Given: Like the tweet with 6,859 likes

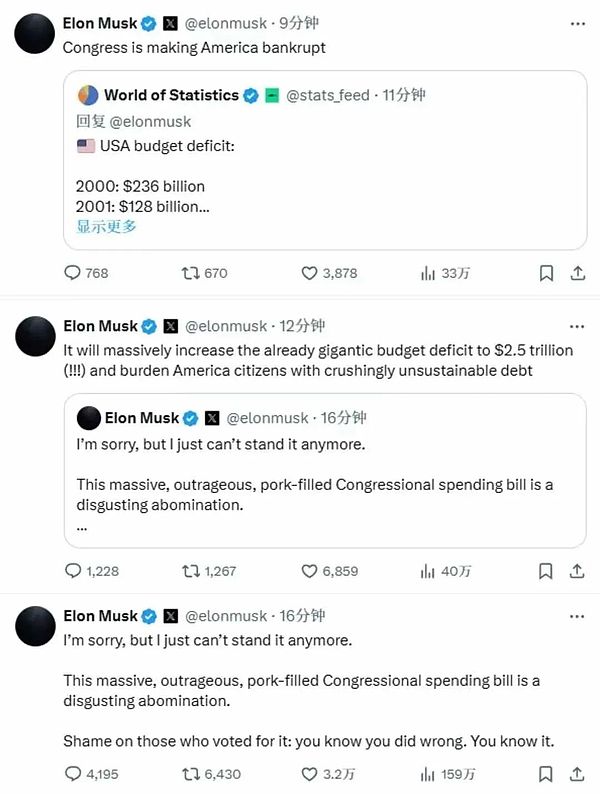Looking at the screenshot, I should pos(309,571).
